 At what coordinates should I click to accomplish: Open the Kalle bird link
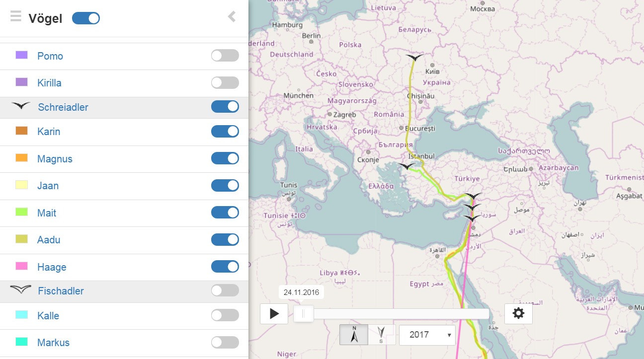48,316
